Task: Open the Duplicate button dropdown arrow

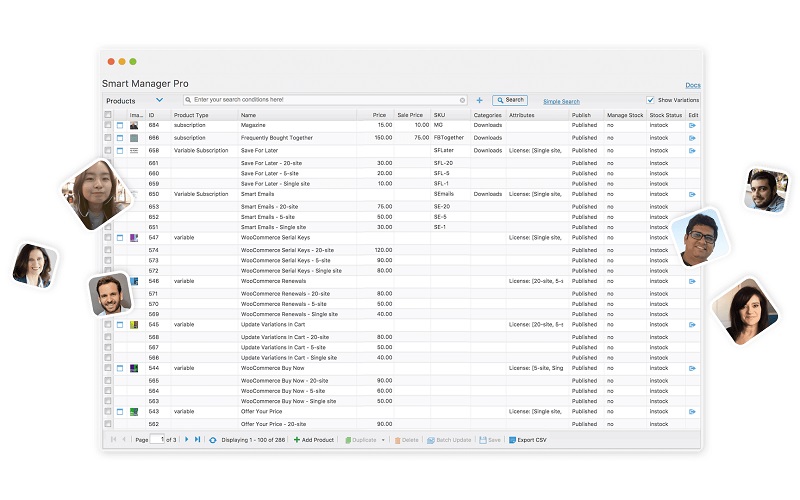Action: [x=383, y=440]
